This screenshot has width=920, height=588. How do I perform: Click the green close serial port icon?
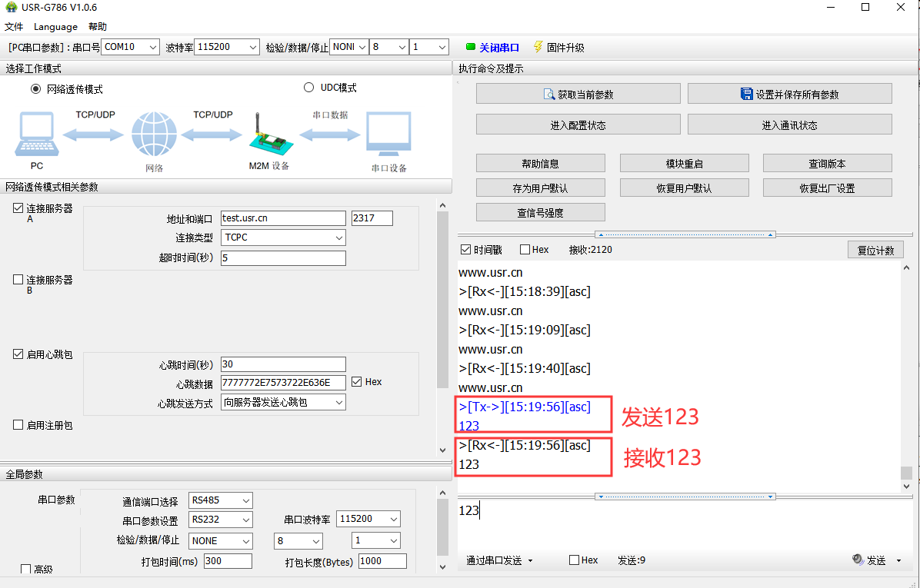tap(471, 47)
